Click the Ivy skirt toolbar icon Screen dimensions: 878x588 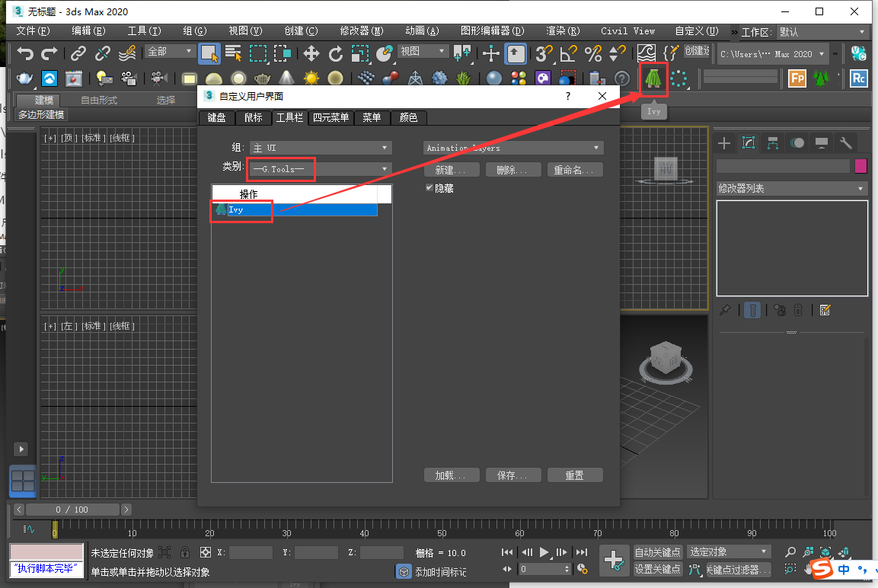653,78
